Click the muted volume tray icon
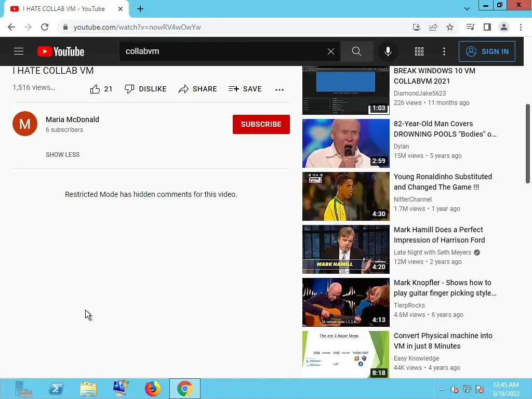532x399 pixels. click(454, 389)
